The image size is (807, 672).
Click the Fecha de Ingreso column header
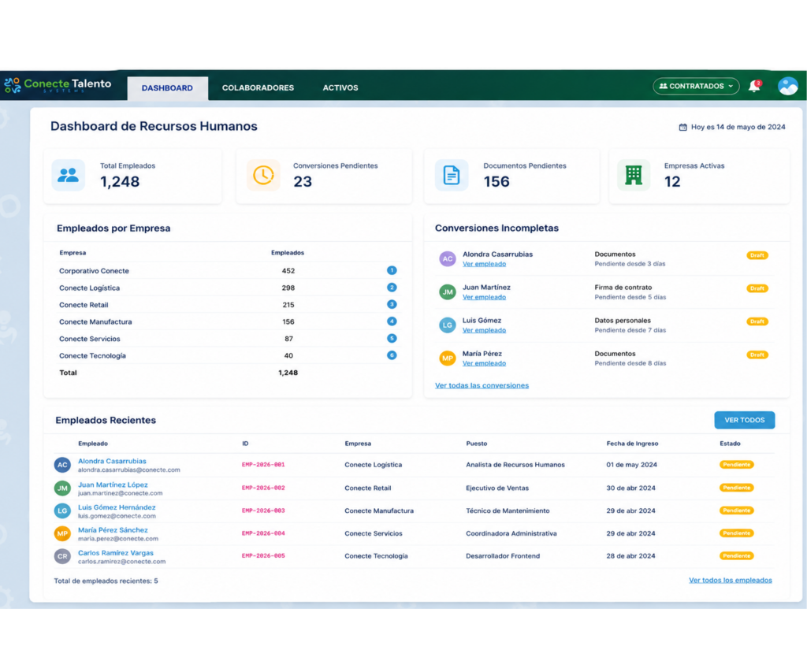[x=632, y=444]
